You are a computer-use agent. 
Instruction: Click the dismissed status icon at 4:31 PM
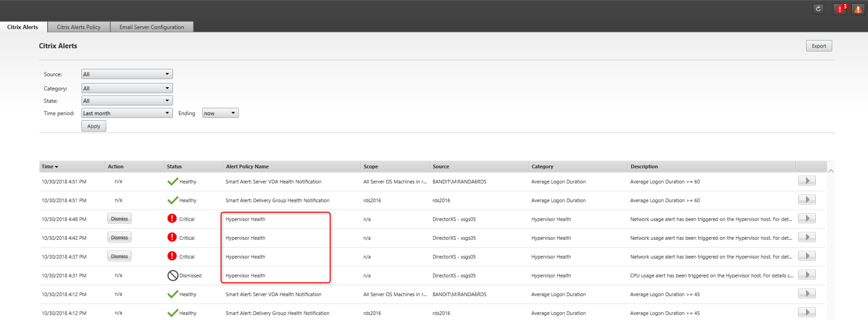click(x=172, y=275)
